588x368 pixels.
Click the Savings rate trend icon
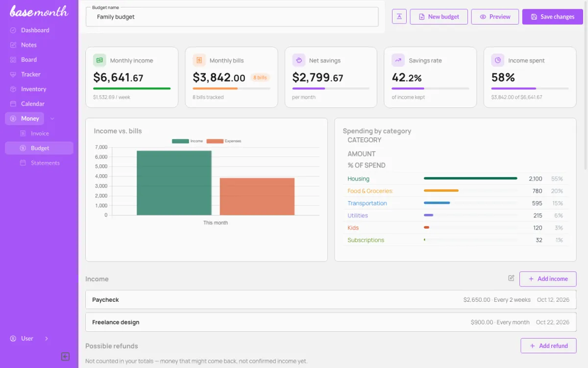click(398, 60)
